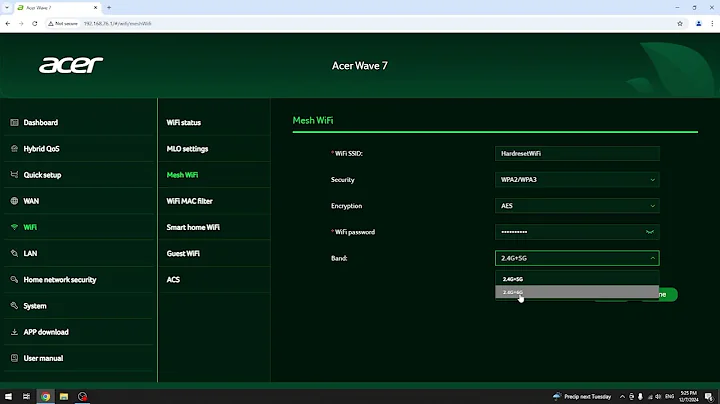Click the green WiFi signal icon
This screenshot has height=404, width=720.
click(x=14, y=227)
